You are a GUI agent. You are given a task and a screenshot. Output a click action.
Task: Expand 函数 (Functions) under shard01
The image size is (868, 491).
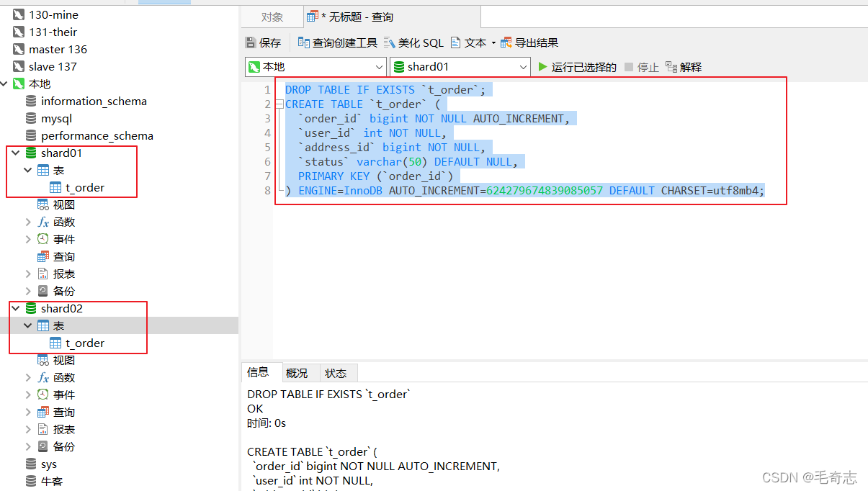pyautogui.click(x=28, y=222)
